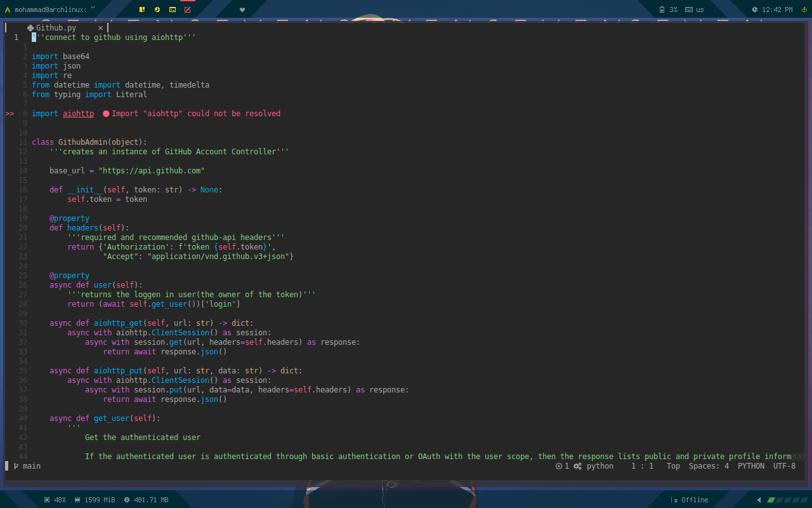Viewport: 812px width, 508px height.
Task: Click the "['login']" return line 28
Action: point(154,304)
